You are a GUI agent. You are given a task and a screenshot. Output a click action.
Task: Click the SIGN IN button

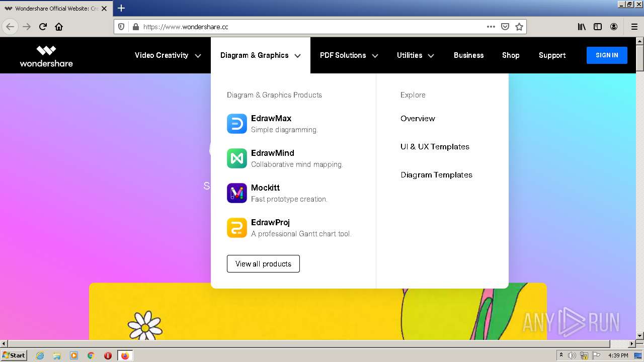pos(607,55)
